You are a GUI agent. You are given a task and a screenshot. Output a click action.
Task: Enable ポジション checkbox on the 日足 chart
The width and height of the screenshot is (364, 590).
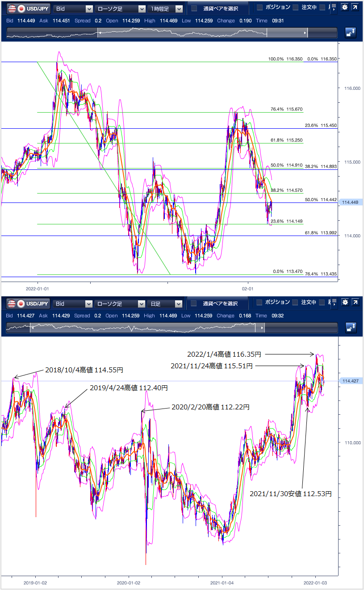(259, 303)
